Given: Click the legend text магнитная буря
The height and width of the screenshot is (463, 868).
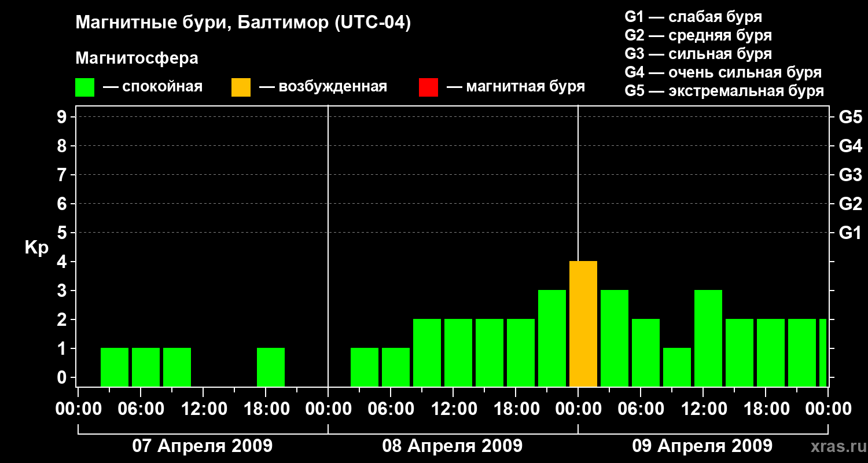Looking at the screenshot, I should [x=525, y=87].
